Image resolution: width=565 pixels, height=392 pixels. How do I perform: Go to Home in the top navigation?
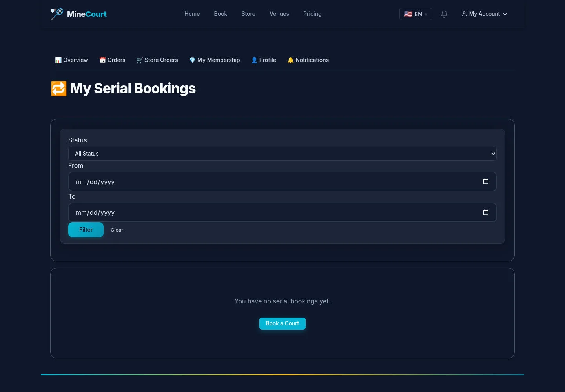click(x=192, y=14)
